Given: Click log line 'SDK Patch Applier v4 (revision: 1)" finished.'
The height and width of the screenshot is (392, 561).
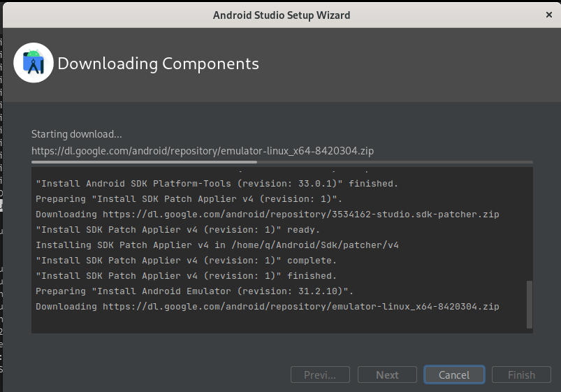Looking at the screenshot, I should [186, 276].
